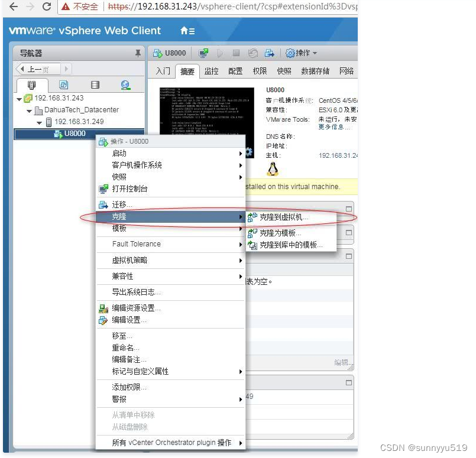Click the host 192.168.31.2 link

(338, 155)
